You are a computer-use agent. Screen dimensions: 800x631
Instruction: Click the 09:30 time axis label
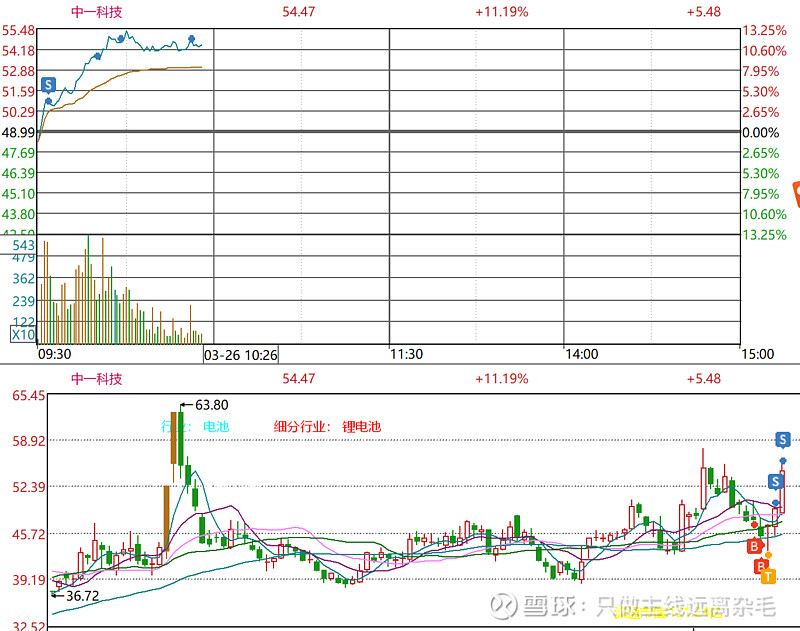[55, 354]
